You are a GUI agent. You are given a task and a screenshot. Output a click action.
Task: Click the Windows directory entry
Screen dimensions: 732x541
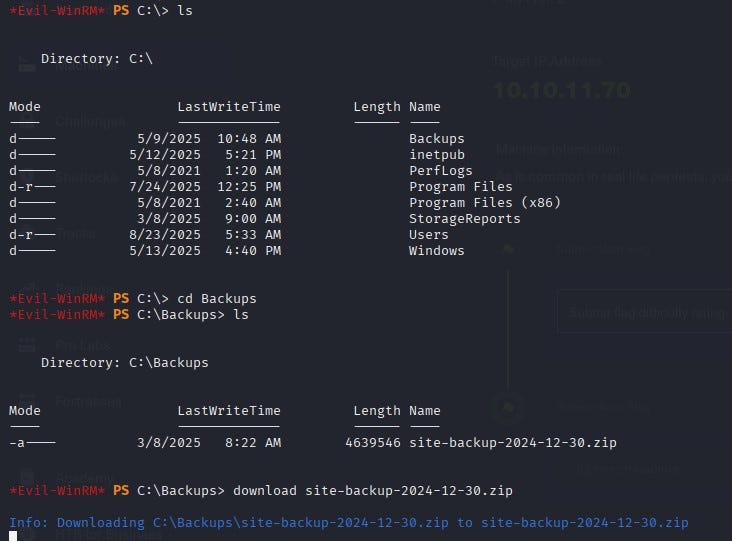point(436,251)
